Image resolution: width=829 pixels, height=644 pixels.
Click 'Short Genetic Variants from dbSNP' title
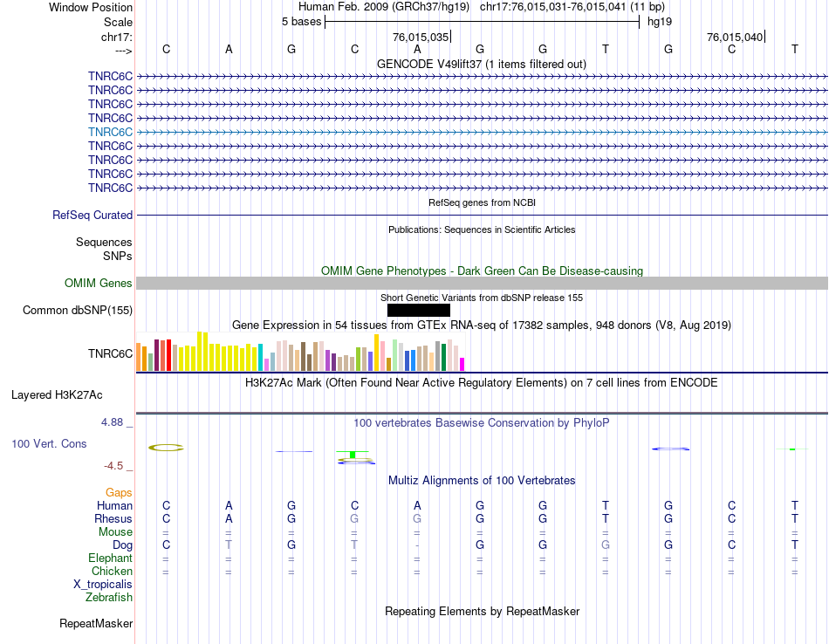[x=482, y=298]
